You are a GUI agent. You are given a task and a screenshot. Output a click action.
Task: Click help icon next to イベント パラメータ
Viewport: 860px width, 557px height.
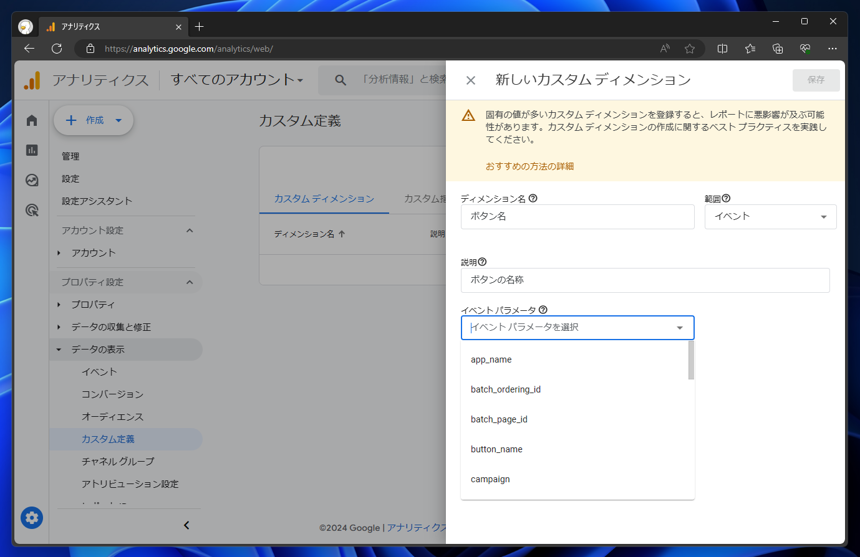click(x=543, y=310)
